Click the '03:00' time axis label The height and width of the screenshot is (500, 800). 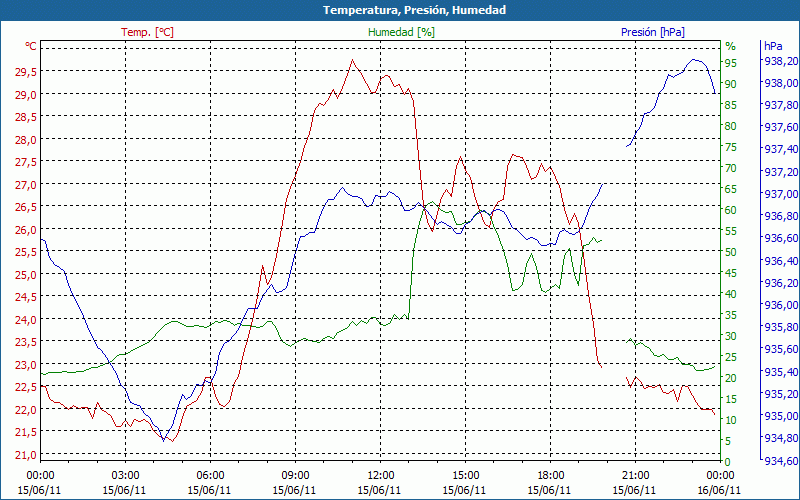click(x=125, y=476)
